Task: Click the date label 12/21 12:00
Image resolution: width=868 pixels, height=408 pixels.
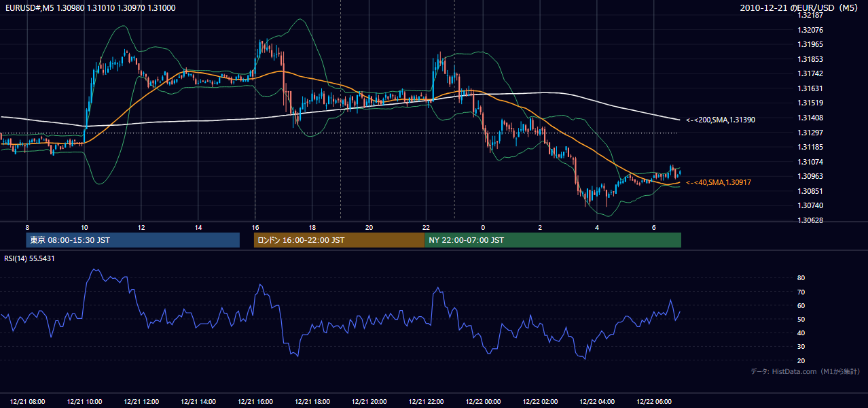Action: coord(142,401)
